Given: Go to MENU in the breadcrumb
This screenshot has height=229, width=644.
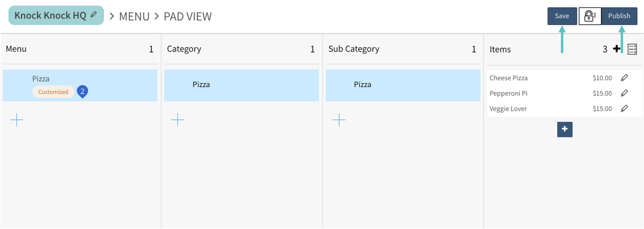Looking at the screenshot, I should 134,16.
